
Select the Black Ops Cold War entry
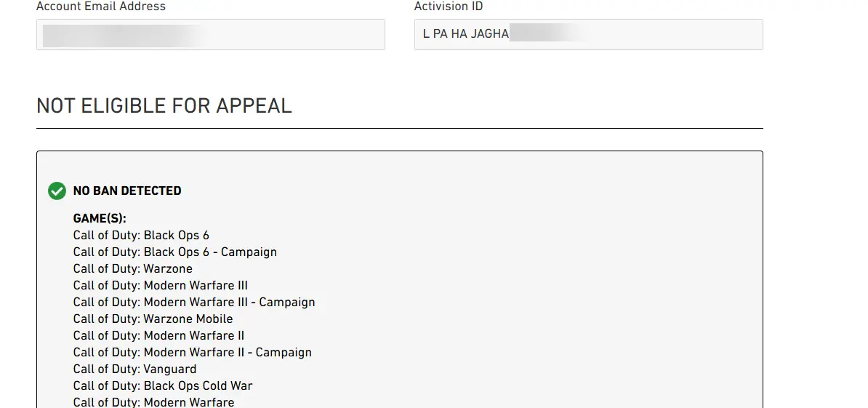163,385
